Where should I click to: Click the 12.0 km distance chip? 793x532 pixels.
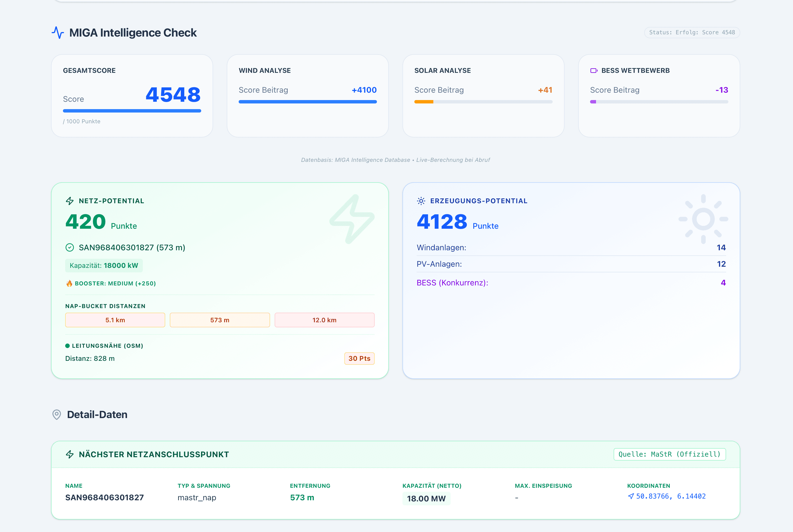pos(324,320)
